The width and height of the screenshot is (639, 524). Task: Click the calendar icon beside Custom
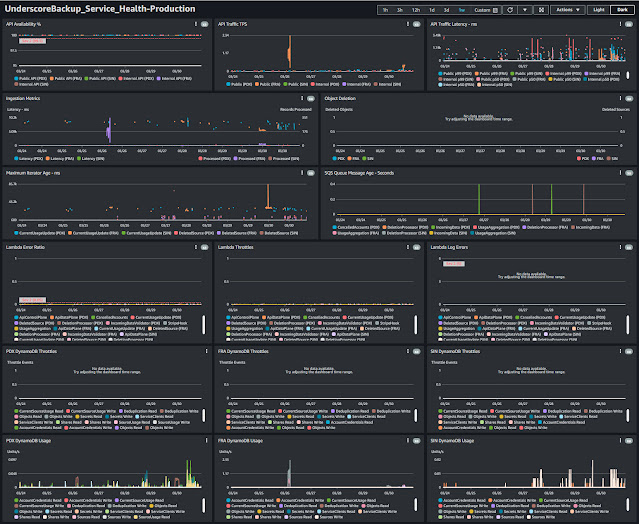tap(496, 10)
